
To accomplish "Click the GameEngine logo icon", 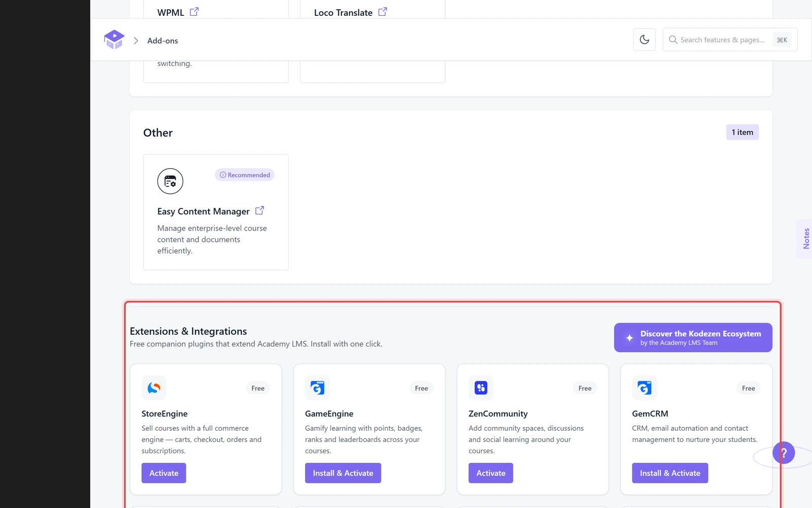I will pos(317,388).
